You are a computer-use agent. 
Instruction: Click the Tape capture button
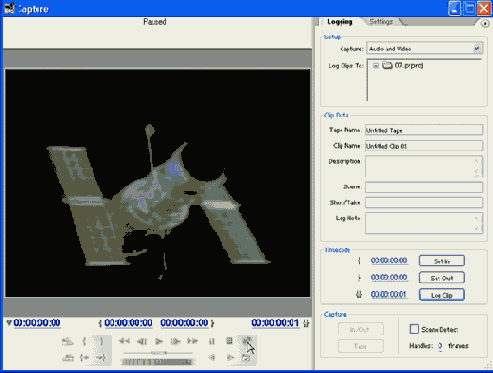pos(361,346)
